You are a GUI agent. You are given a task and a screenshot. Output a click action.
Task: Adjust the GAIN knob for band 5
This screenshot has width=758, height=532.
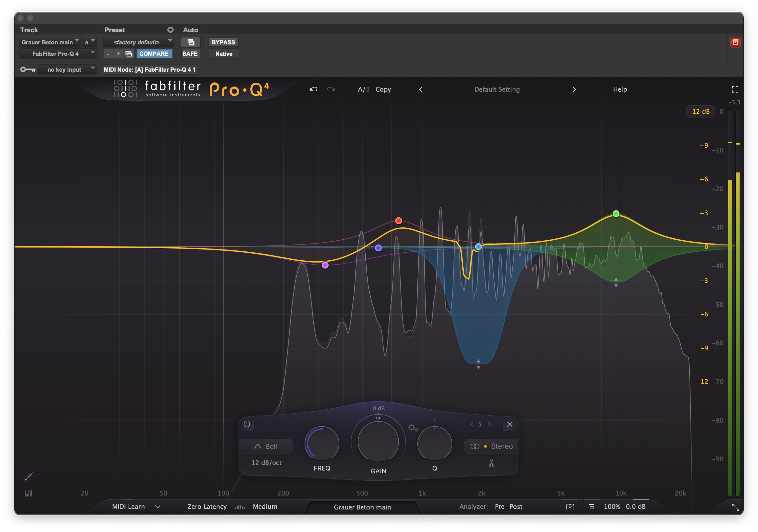[x=378, y=441]
